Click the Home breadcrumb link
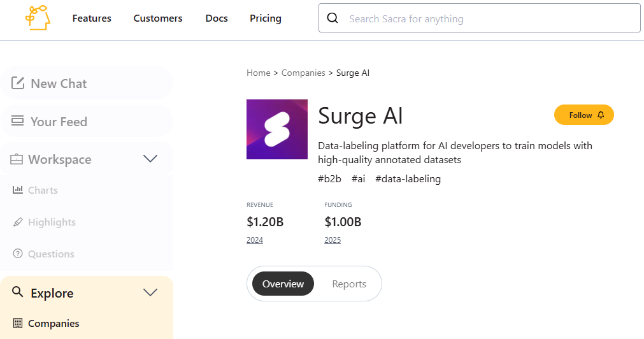 (259, 73)
